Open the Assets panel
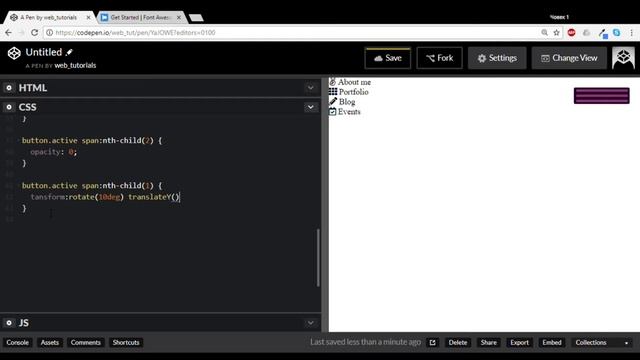This screenshot has height=360, width=640. [x=49, y=342]
